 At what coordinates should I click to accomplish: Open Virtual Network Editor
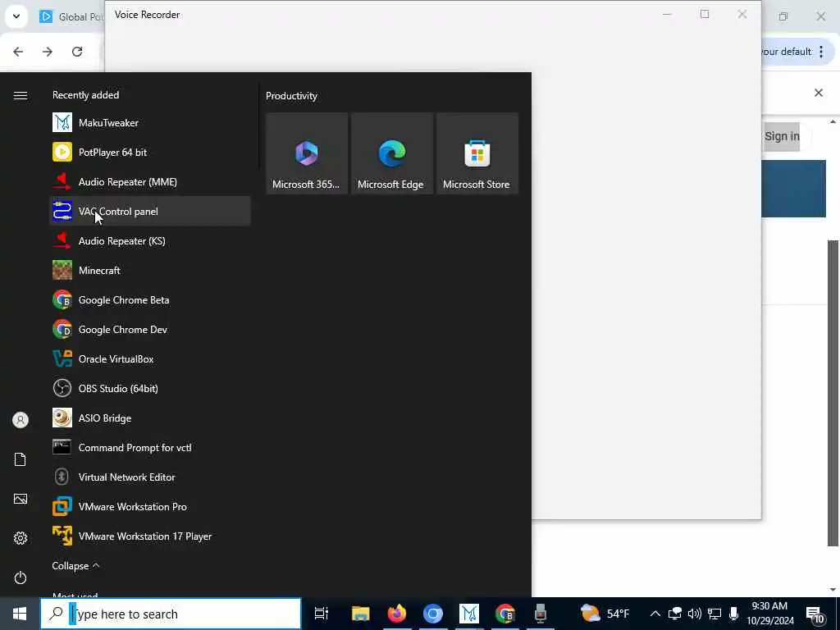click(x=150, y=477)
